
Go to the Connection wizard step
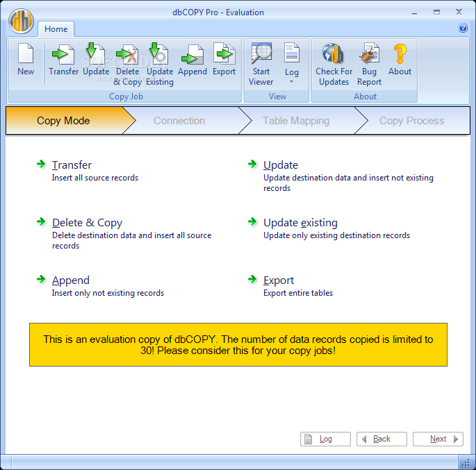(x=179, y=121)
